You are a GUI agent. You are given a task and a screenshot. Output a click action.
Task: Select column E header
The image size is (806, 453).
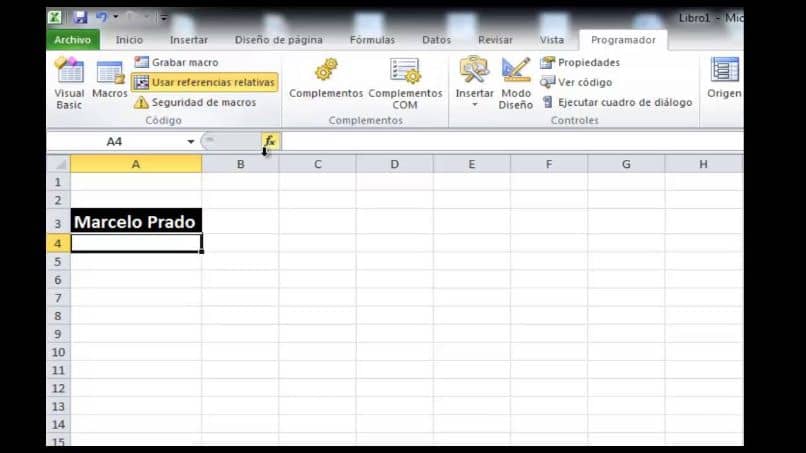click(x=471, y=164)
